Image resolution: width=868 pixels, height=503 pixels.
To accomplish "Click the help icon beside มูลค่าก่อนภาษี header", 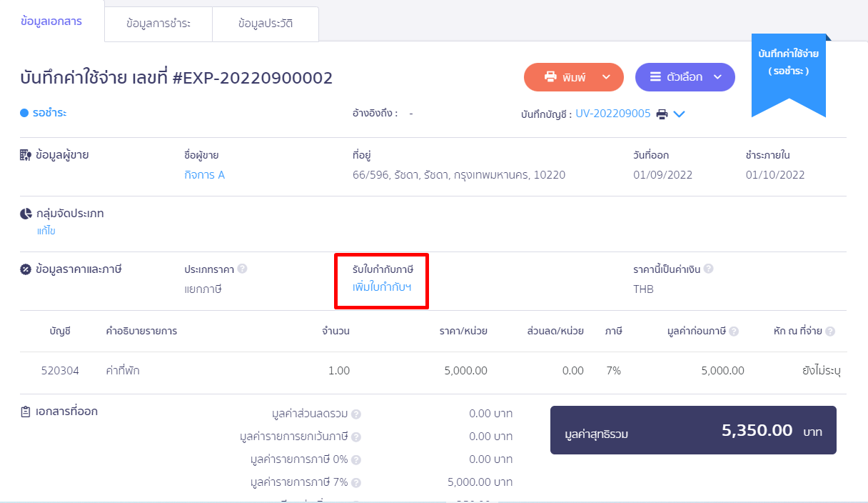I will pos(734,332).
